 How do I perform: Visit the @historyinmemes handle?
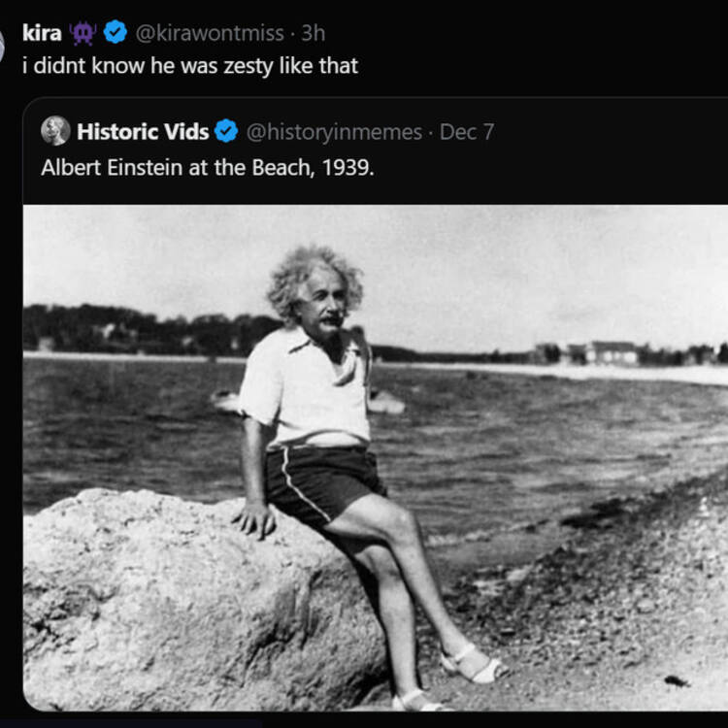click(334, 132)
